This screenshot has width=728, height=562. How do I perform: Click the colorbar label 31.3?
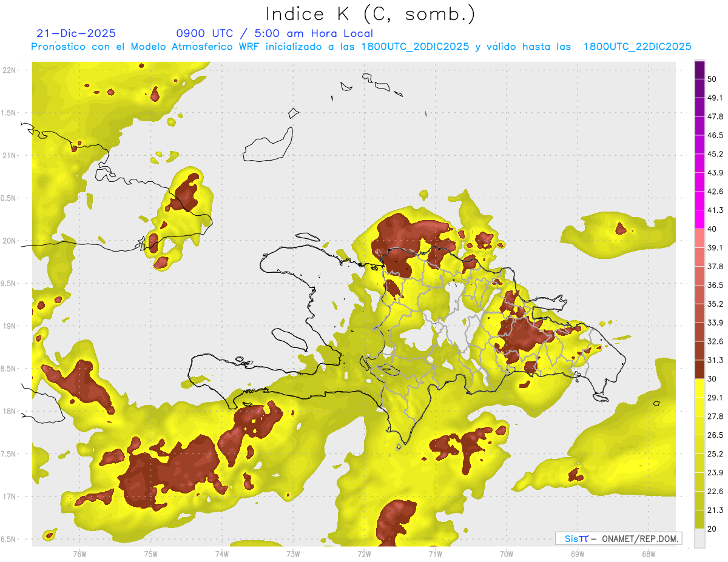click(715, 360)
